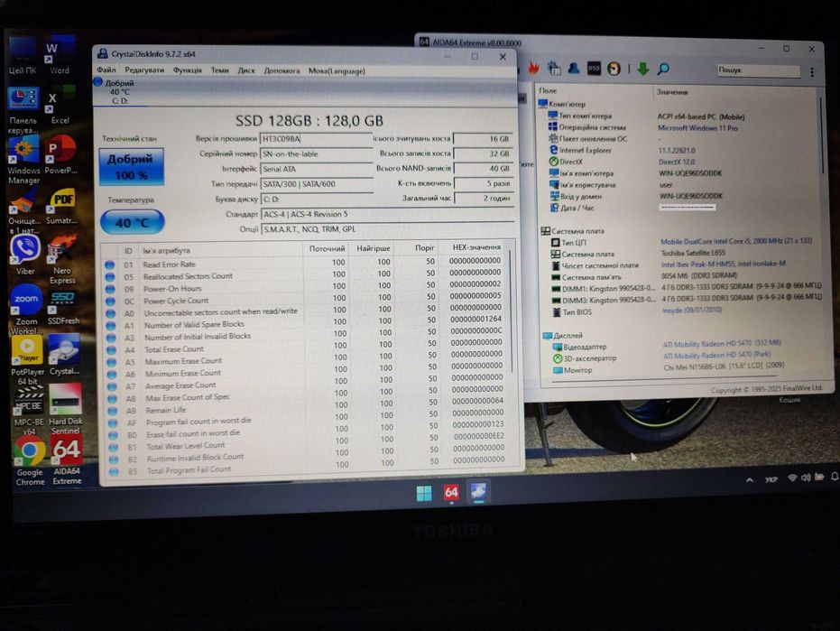The width and height of the screenshot is (840, 631).
Task: Open the CrystalDiskInfo desktop shortcut
Action: coord(64,355)
